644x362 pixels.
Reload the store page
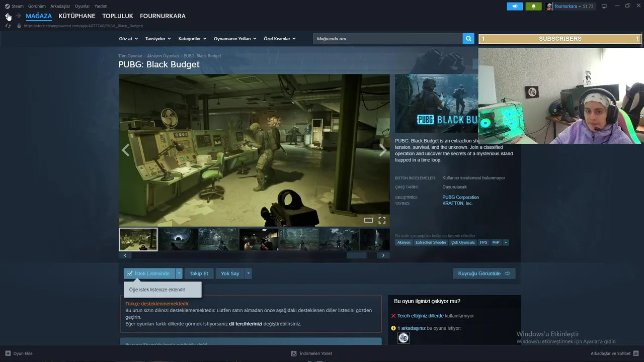(x=8, y=26)
